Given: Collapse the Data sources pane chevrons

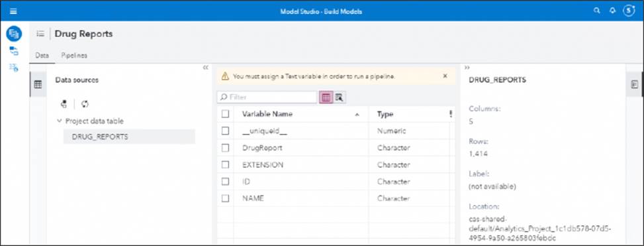Looking at the screenshot, I should point(206,68).
